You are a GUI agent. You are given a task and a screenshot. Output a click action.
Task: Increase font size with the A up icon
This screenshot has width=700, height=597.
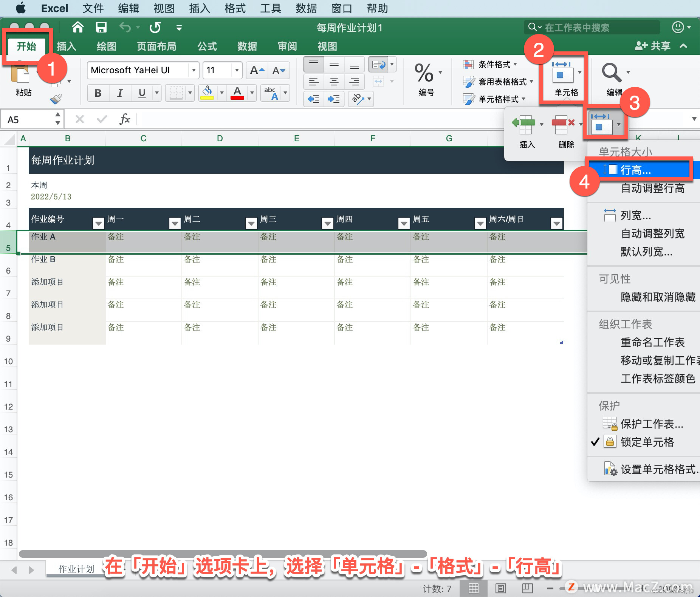(x=257, y=70)
